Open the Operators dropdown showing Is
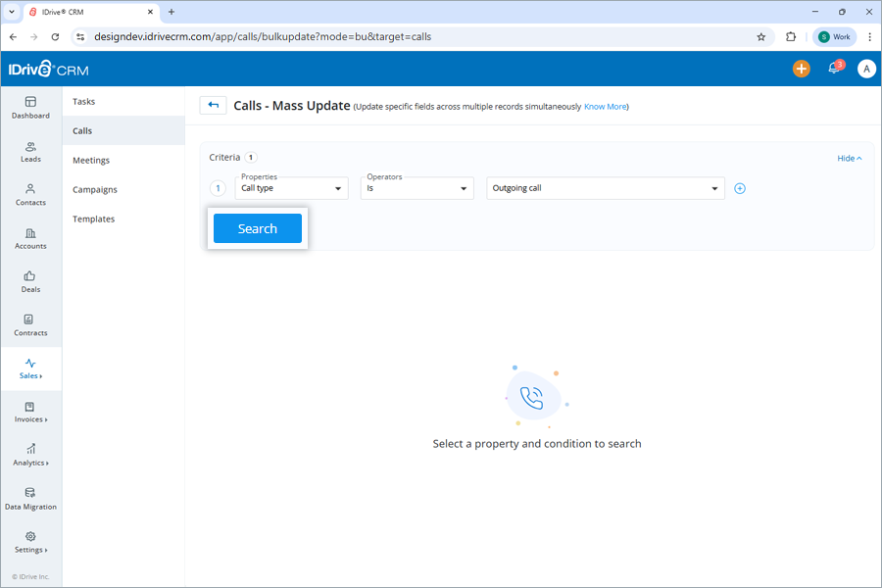Image resolution: width=882 pixels, height=588 pixels. (416, 187)
